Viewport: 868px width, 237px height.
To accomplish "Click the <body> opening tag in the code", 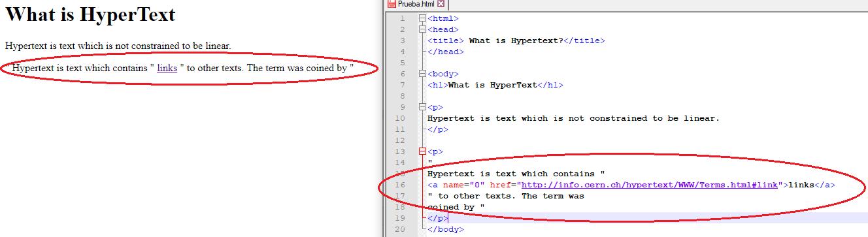I will point(443,74).
